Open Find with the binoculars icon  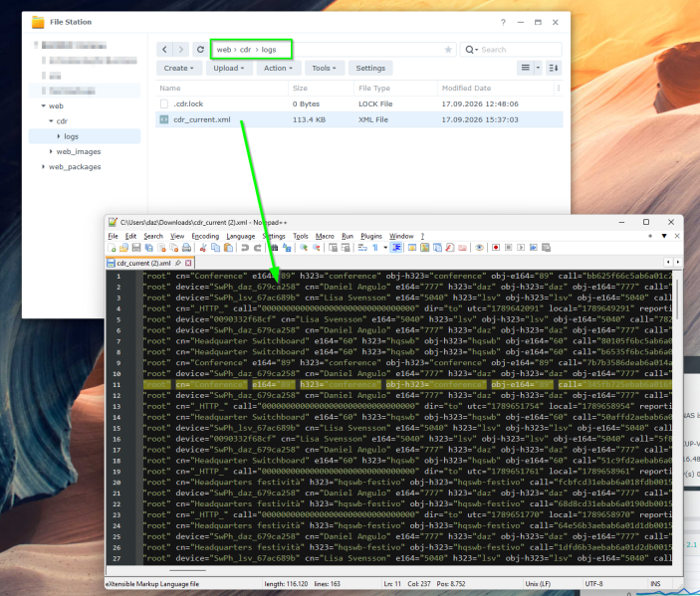click(x=275, y=248)
